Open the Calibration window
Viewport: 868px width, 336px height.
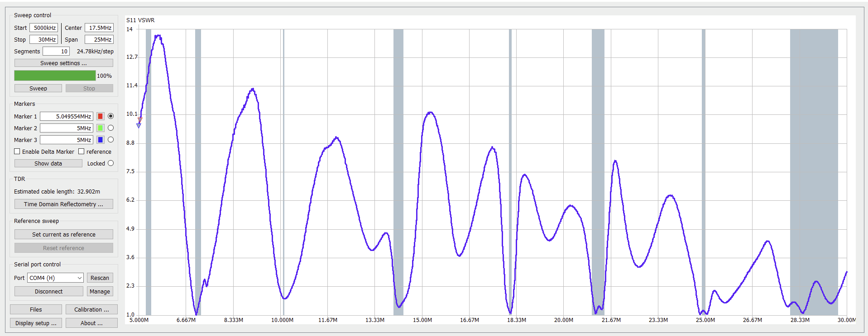pos(91,309)
